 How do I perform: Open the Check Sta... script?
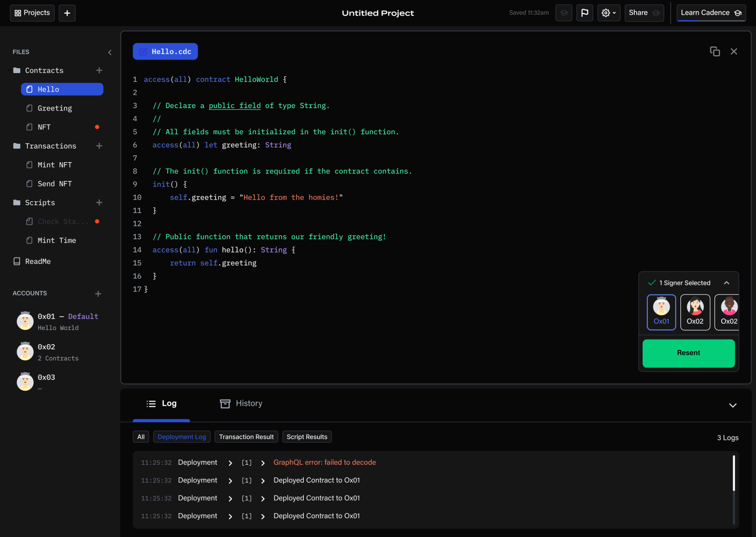pyautogui.click(x=62, y=221)
